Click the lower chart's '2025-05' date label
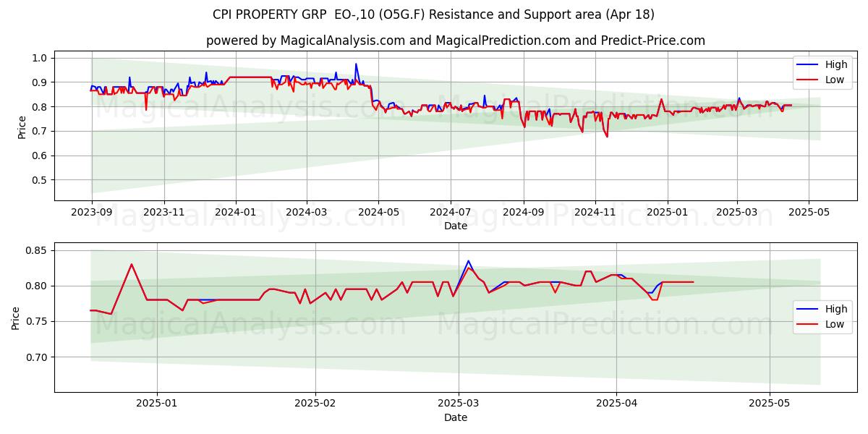Image resolution: width=868 pixels, height=434 pixels. 770,404
